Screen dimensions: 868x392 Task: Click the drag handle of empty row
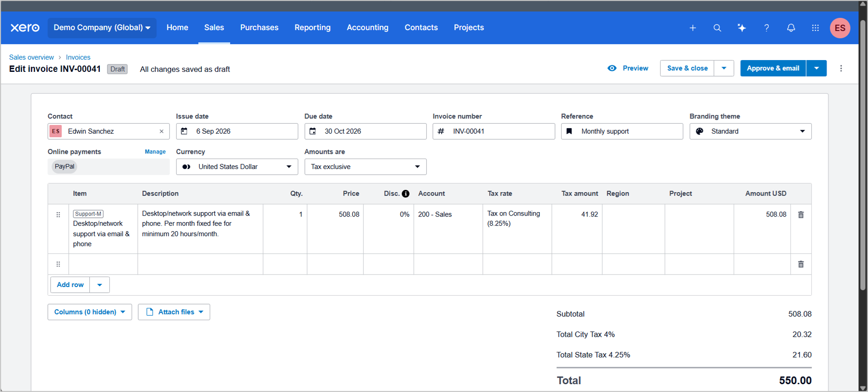58,264
